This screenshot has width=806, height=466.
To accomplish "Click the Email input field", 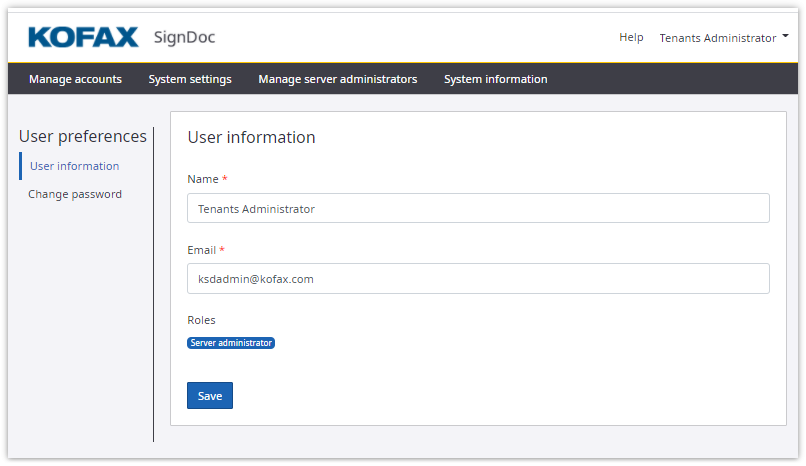I will (x=478, y=279).
